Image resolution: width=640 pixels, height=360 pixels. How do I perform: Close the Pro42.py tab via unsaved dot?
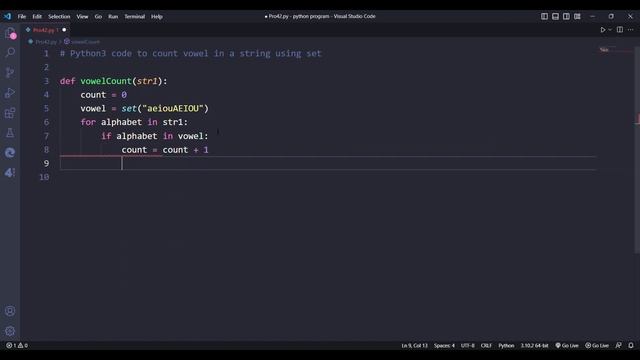[64, 30]
